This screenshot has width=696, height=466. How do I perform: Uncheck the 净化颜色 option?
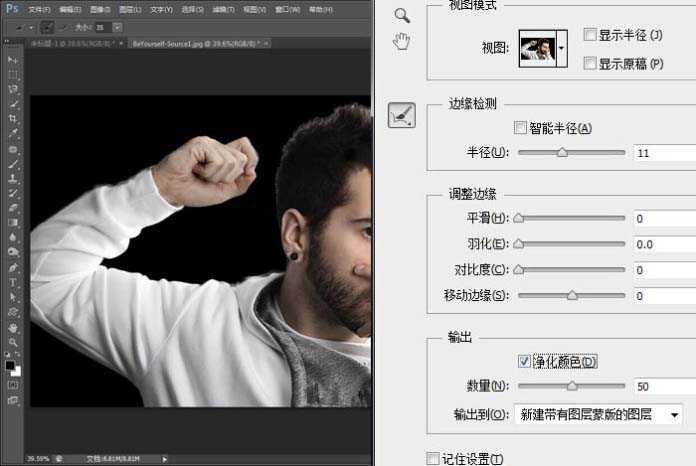point(524,361)
